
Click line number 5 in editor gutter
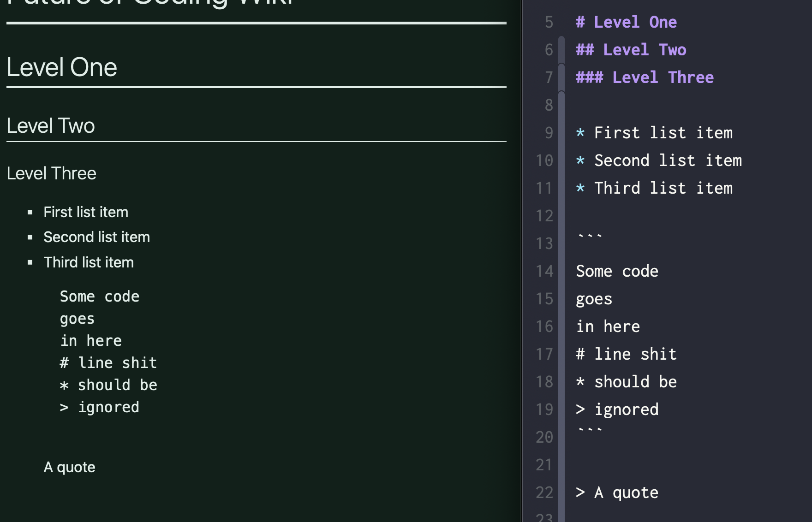(x=549, y=22)
